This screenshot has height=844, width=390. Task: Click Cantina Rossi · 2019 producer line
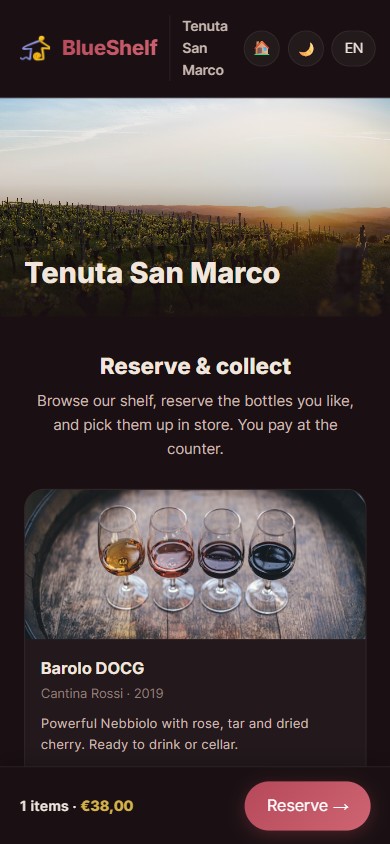coord(102,693)
